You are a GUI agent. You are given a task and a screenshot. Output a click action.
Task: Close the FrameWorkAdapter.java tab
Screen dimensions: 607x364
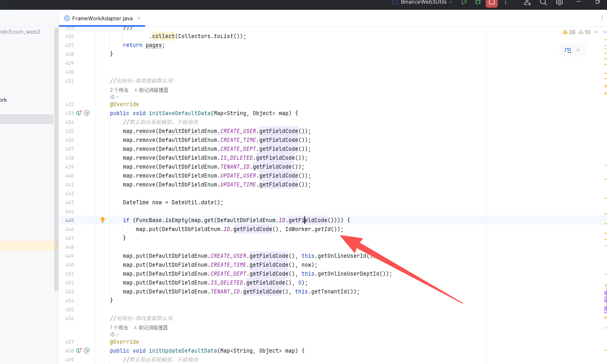[x=139, y=18]
